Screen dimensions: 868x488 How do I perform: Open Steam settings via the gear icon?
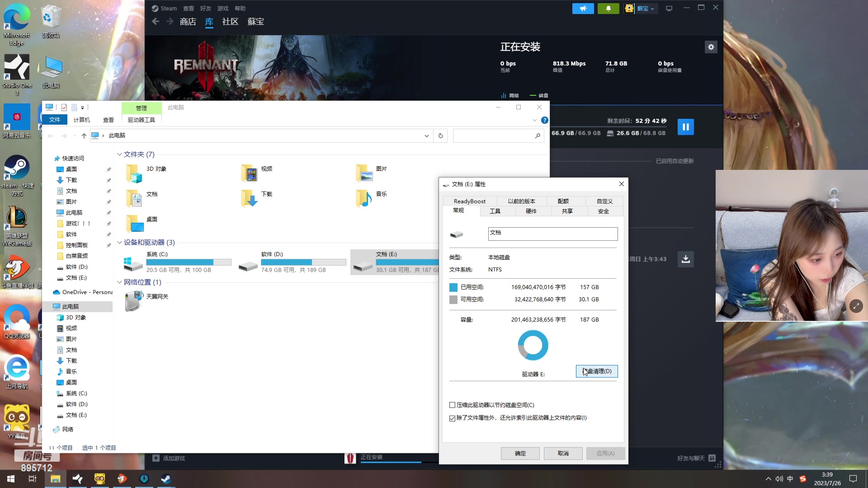tap(711, 47)
